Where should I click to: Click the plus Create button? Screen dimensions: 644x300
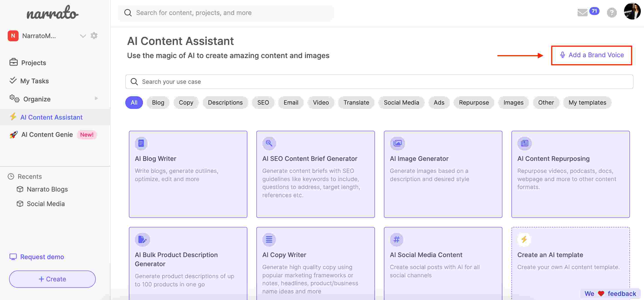coord(52,279)
